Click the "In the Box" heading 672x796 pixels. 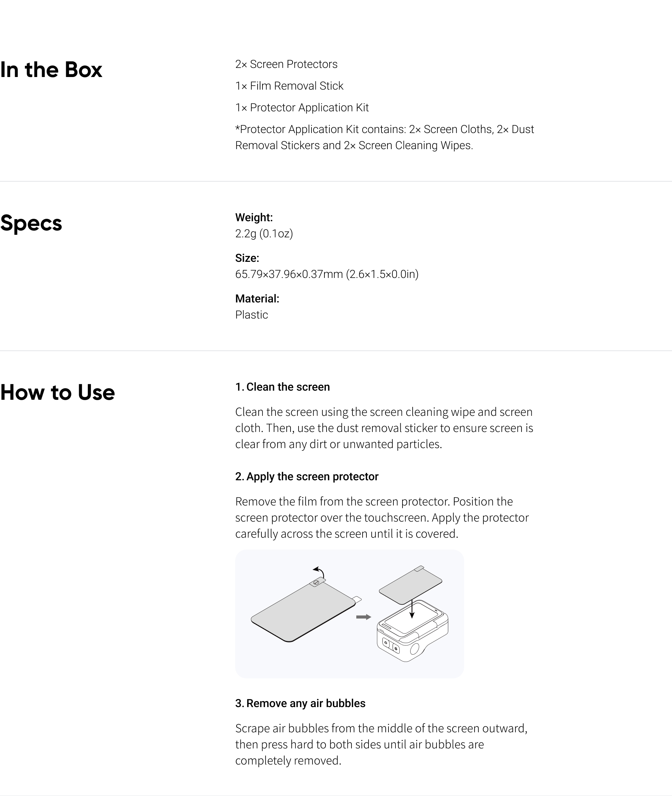click(51, 70)
